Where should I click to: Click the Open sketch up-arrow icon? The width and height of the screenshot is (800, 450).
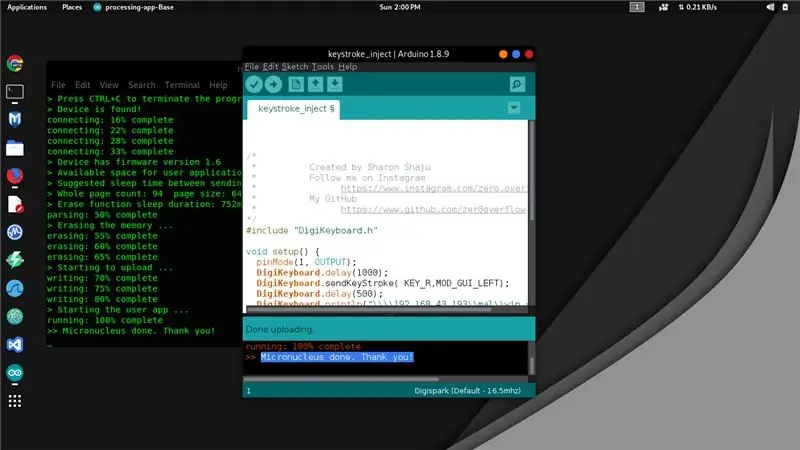click(x=315, y=84)
